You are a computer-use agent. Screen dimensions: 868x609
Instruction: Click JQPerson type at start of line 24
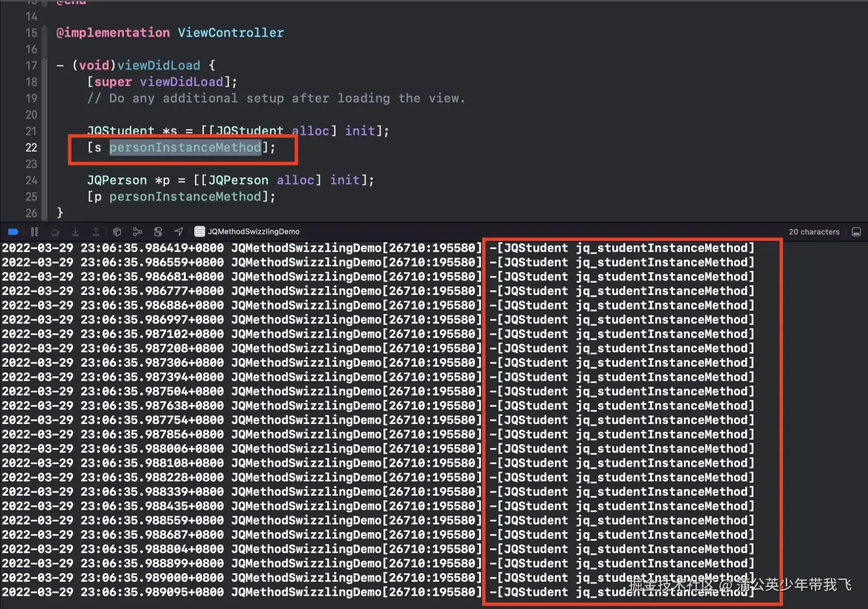pyautogui.click(x=117, y=180)
